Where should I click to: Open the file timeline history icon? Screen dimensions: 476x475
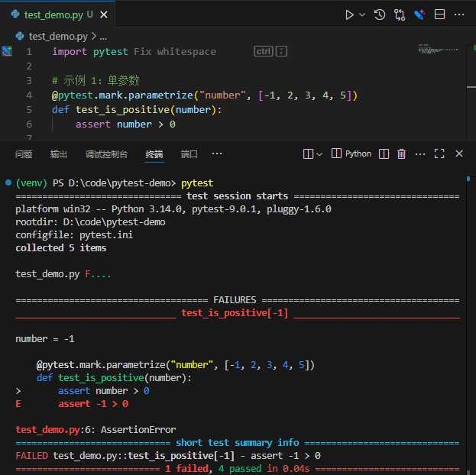(380, 15)
